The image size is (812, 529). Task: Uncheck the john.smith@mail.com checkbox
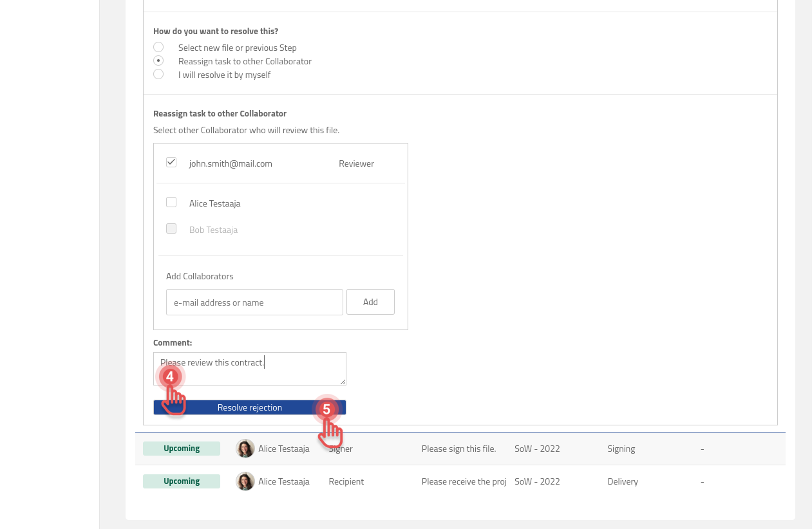(x=171, y=163)
